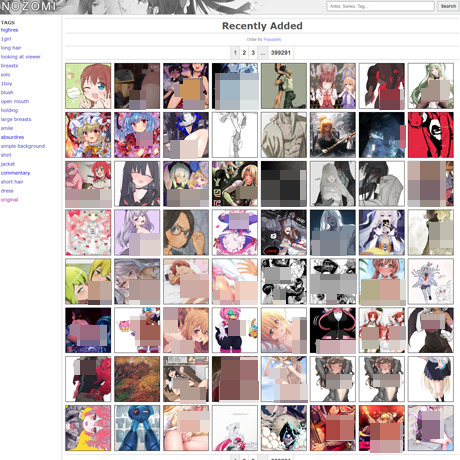The height and width of the screenshot is (460, 460).
Task: Select current page 1 in pagination
Action: coord(235,53)
